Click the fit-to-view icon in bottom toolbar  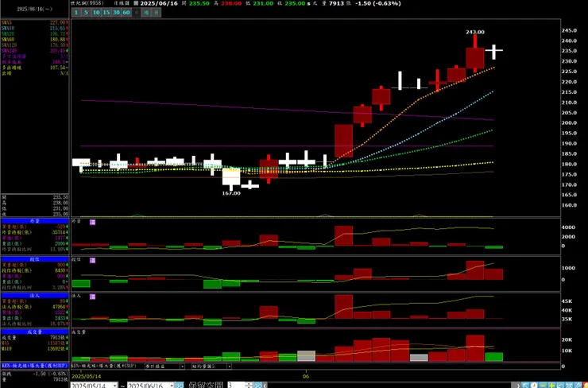pos(569,385)
